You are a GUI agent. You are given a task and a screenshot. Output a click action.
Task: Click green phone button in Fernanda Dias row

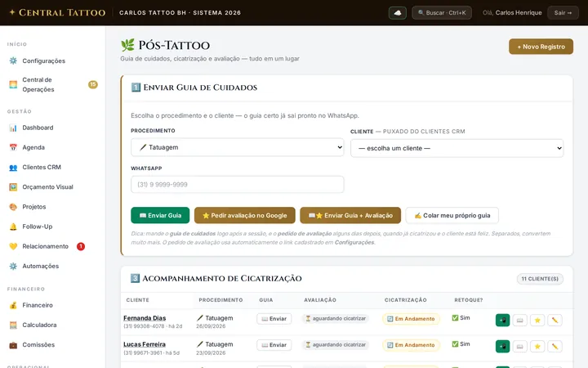[x=502, y=321]
